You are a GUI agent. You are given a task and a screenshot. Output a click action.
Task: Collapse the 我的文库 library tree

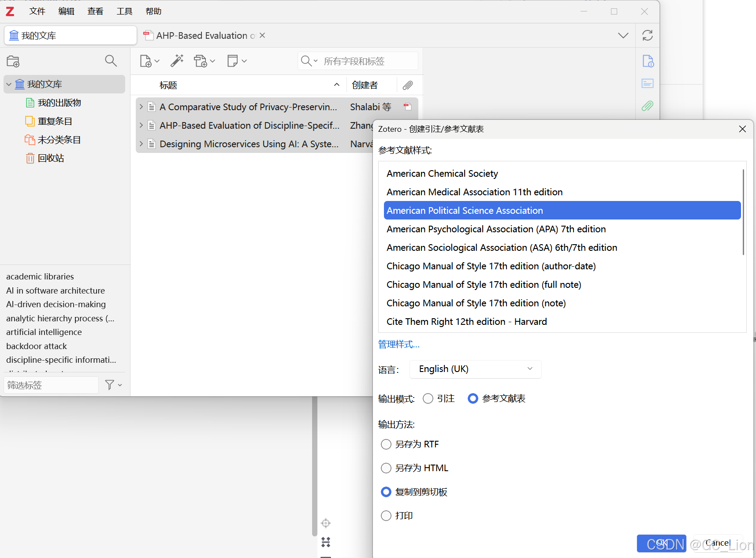point(9,84)
